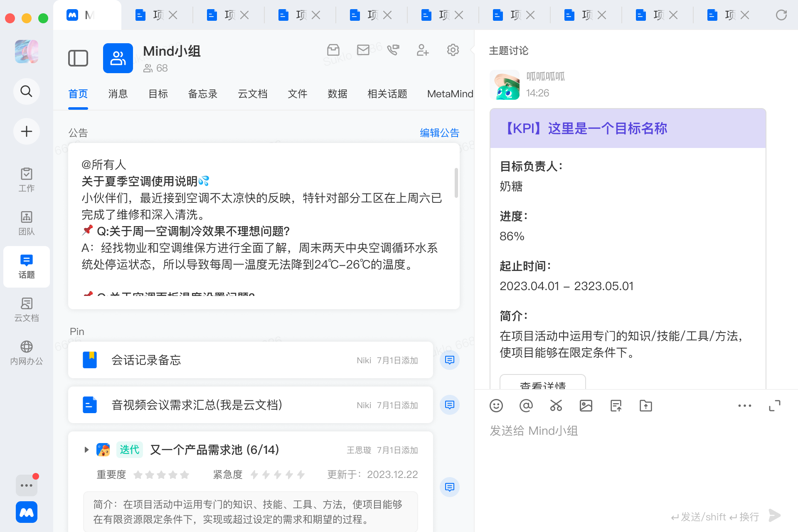Open the search icon in sidebar

pyautogui.click(x=27, y=91)
